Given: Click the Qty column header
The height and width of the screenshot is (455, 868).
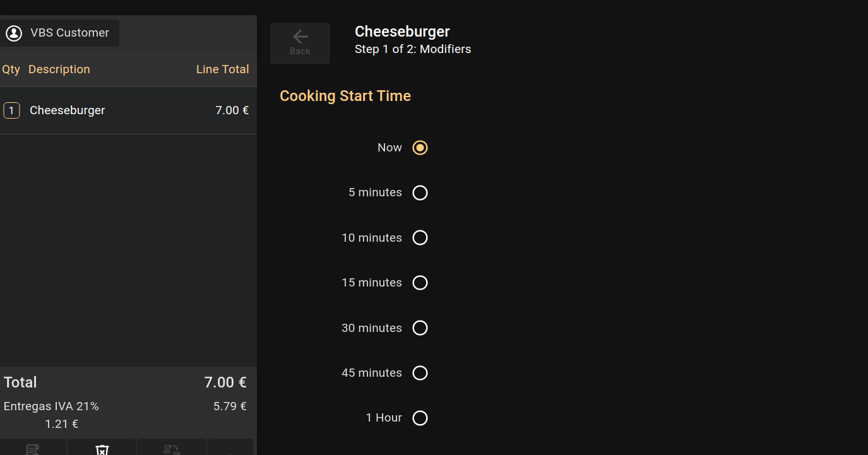Looking at the screenshot, I should coord(11,69).
